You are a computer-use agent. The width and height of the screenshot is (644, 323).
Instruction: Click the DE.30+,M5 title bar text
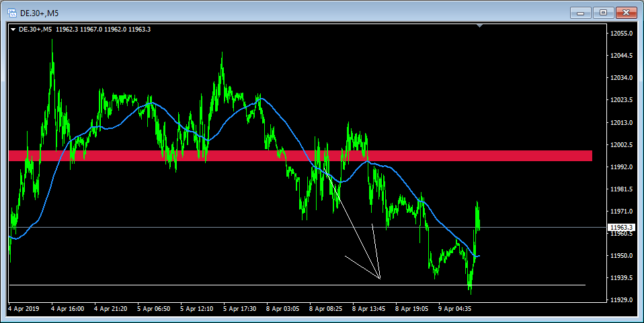coord(39,12)
